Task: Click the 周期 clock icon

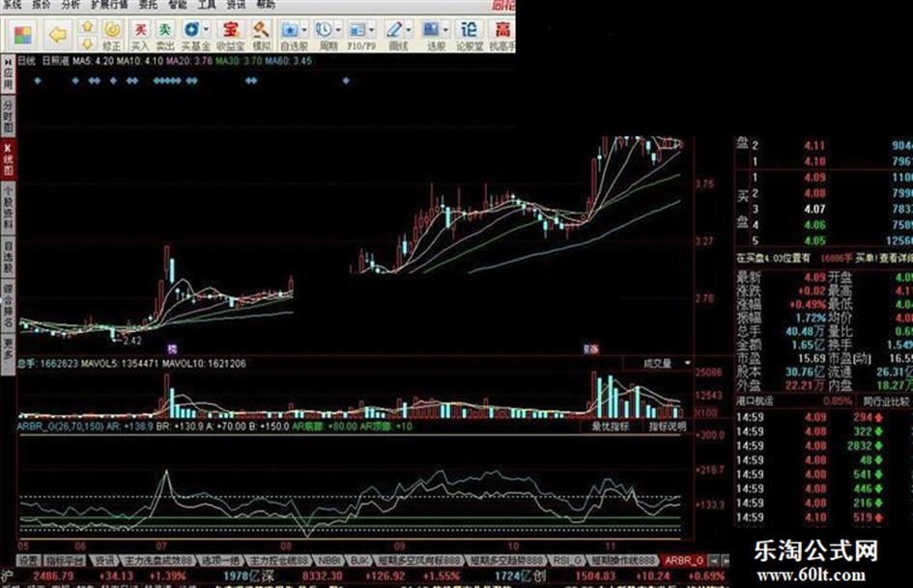Action: tap(324, 29)
